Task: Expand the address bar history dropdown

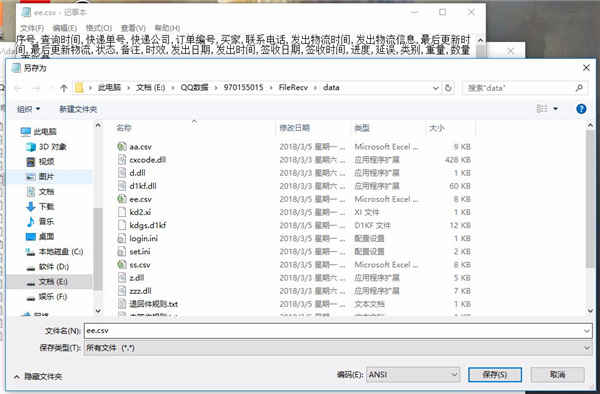Action: 435,88
